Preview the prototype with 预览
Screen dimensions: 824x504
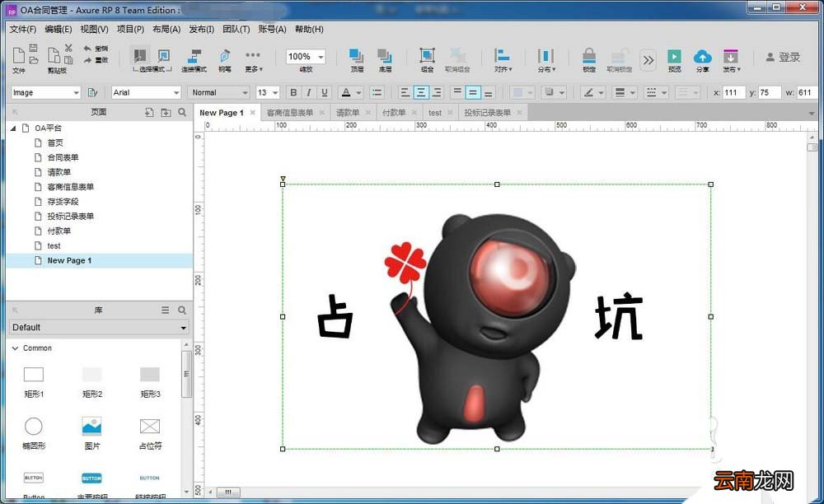pyautogui.click(x=674, y=60)
